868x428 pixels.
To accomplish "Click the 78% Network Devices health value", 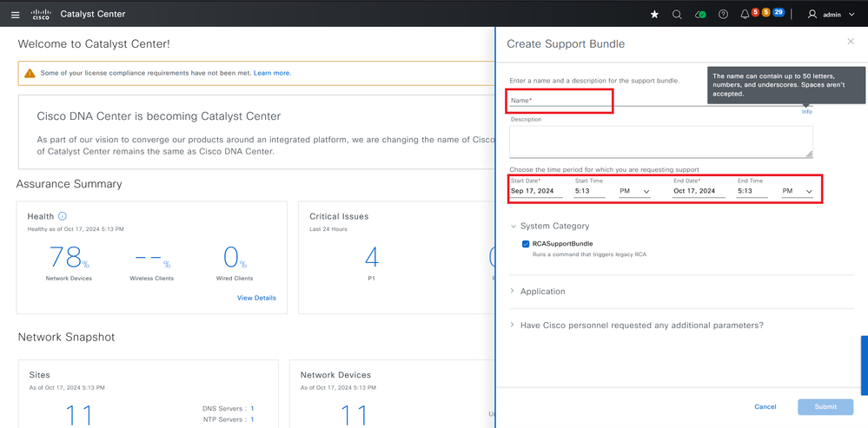I will 69,257.
